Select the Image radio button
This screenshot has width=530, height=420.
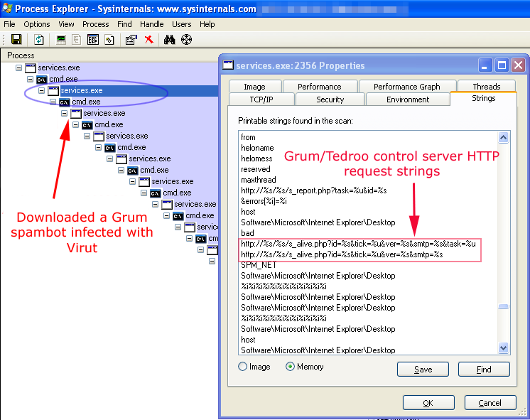(243, 367)
